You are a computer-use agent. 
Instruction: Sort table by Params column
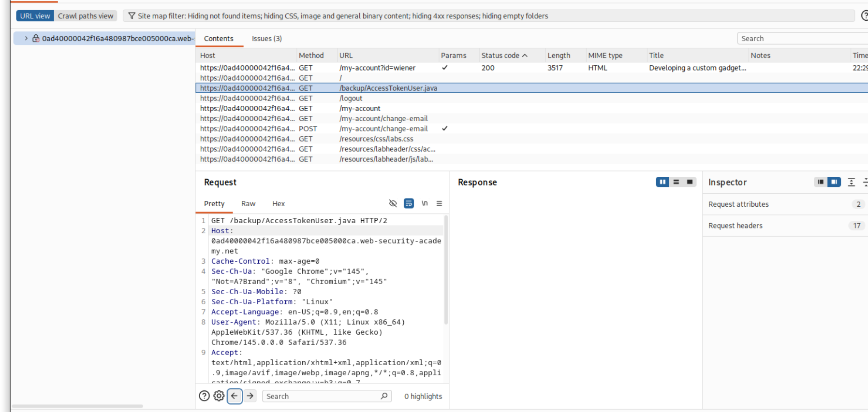[458, 56]
